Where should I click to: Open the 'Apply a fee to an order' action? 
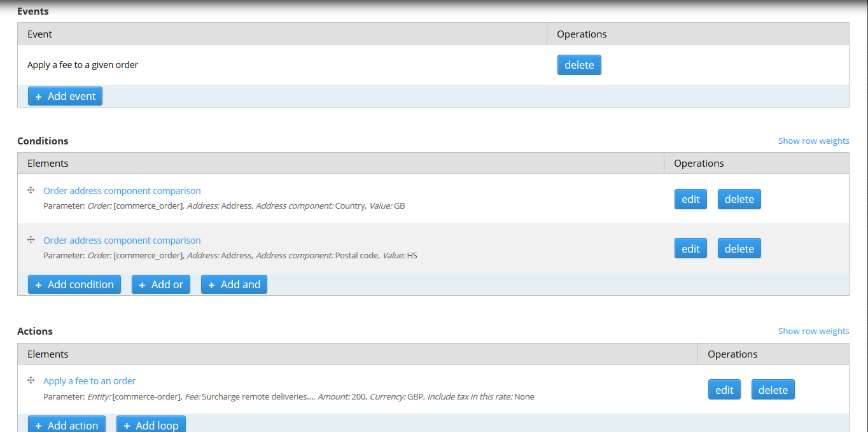tap(89, 380)
